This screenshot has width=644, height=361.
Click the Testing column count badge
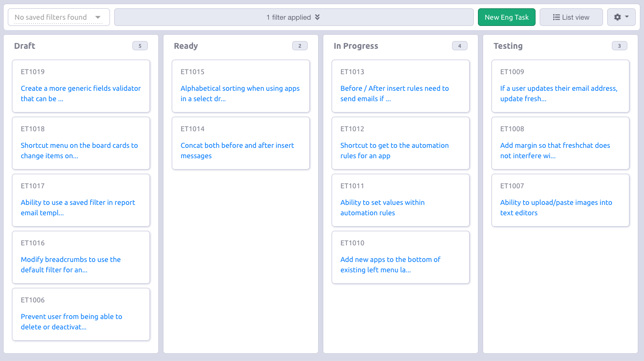pyautogui.click(x=619, y=46)
